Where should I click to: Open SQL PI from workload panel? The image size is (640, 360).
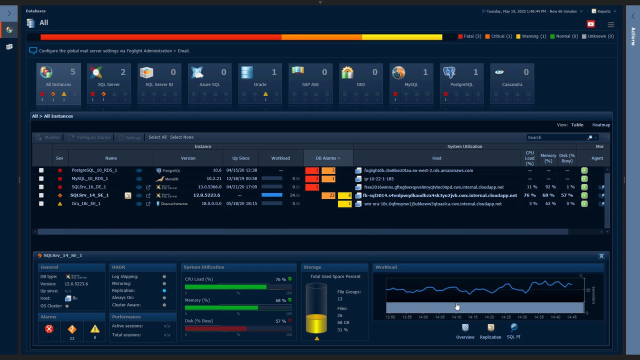513,331
